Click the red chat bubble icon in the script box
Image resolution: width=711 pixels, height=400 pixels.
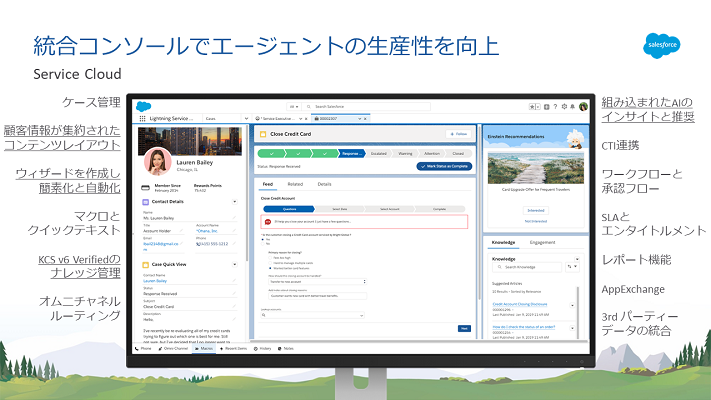[x=268, y=222]
